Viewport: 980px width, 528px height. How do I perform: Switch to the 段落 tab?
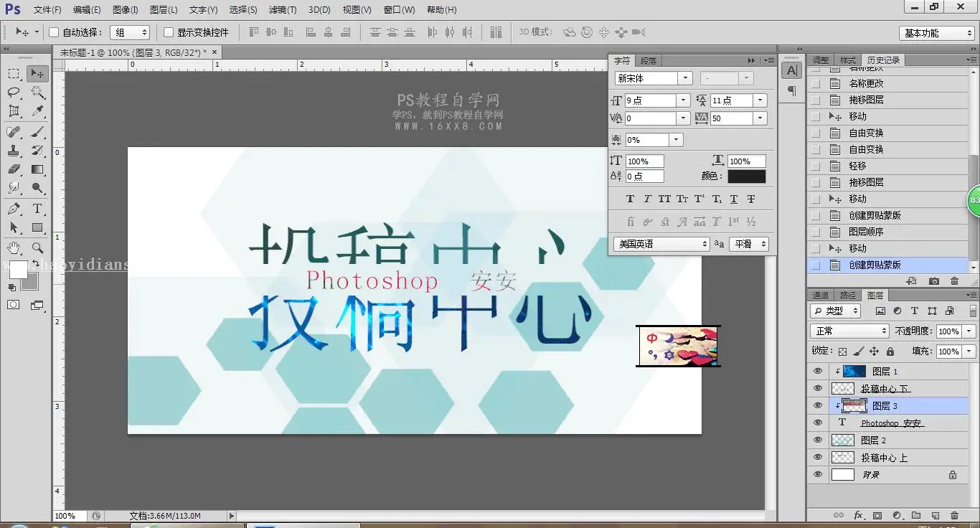coord(648,61)
